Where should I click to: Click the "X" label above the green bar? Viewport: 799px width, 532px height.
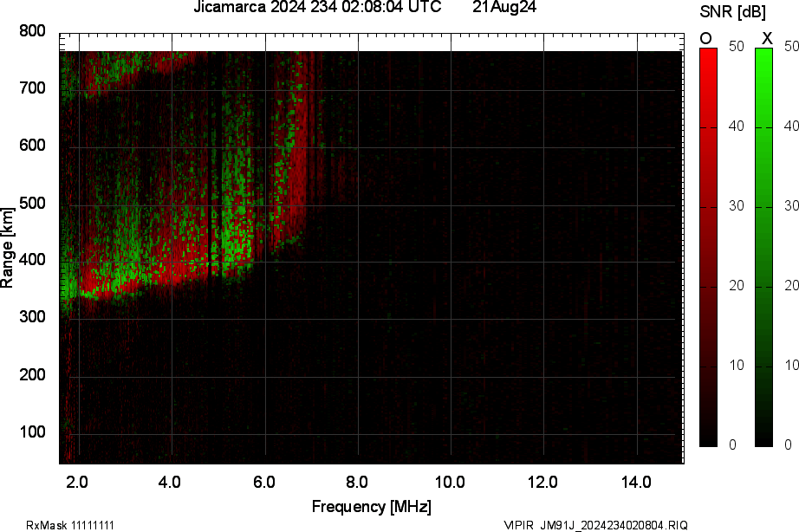766,38
